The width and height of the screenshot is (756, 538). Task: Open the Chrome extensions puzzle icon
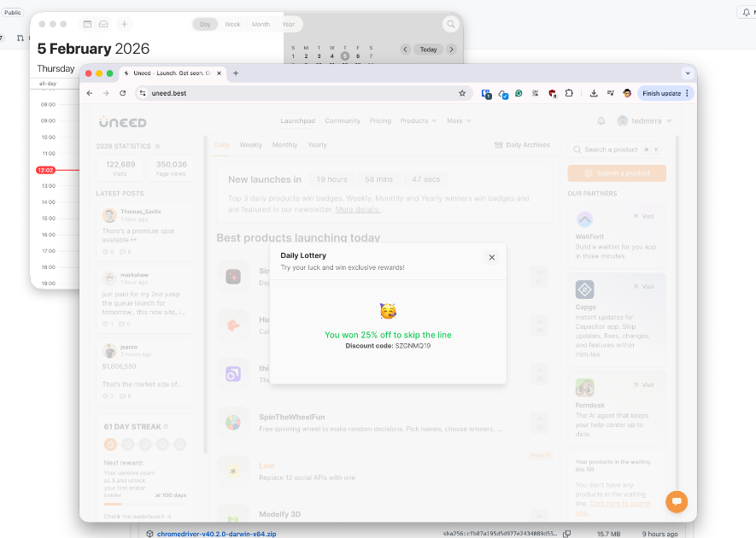click(569, 93)
